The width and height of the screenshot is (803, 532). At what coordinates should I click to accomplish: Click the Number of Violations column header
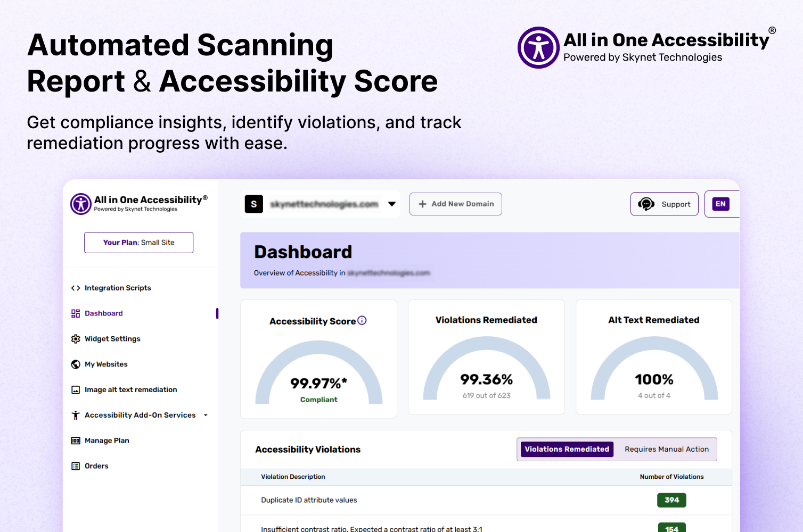click(x=671, y=477)
